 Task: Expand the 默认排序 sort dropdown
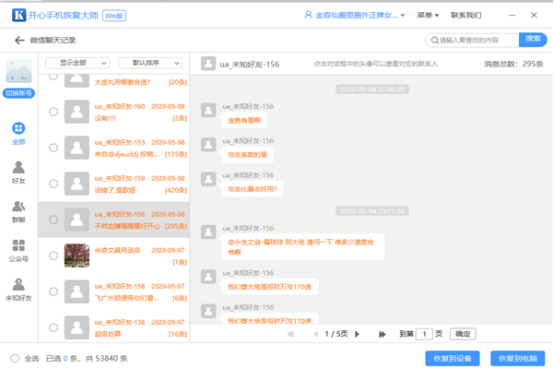coord(151,63)
